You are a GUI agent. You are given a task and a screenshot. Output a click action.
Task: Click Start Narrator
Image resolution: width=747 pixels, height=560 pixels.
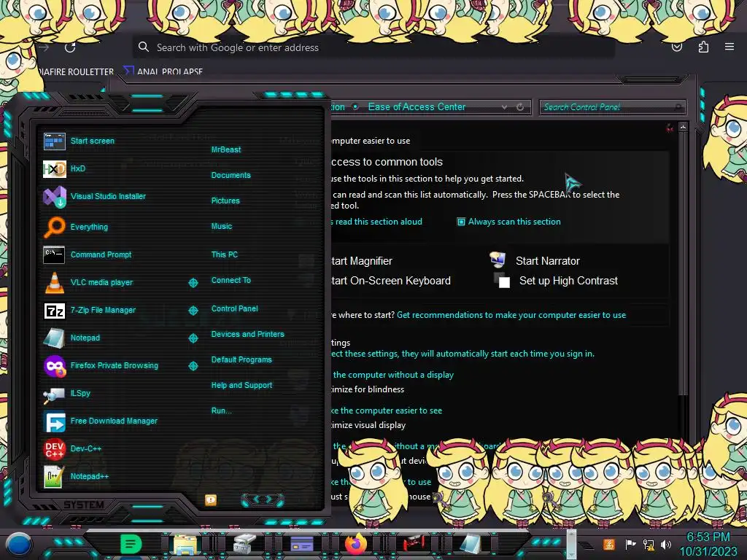point(547,261)
